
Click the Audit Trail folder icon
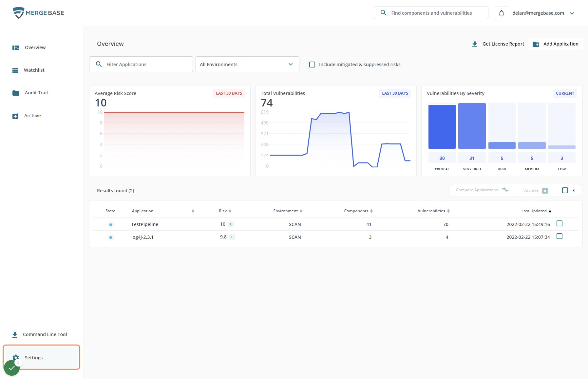[16, 93]
